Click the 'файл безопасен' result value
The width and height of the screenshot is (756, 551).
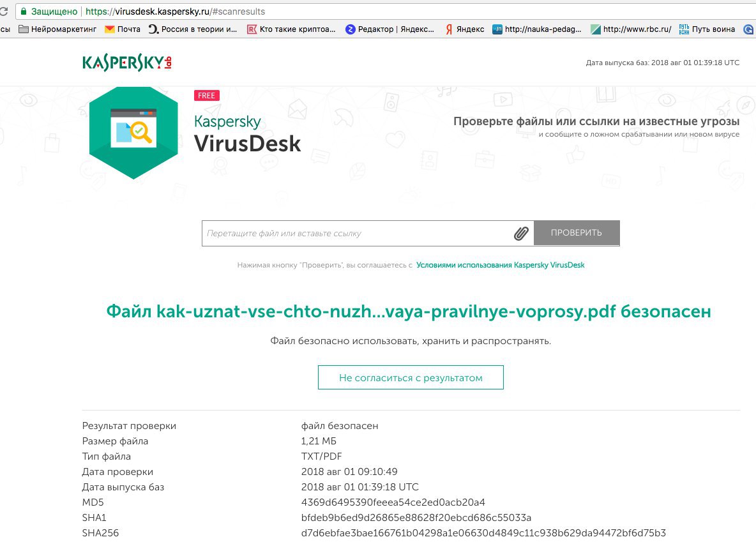tap(340, 426)
